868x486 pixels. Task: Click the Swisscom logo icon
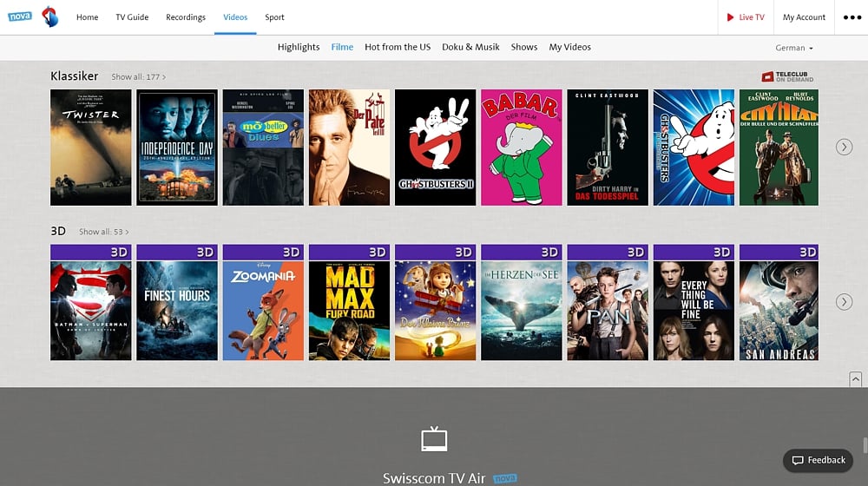[x=49, y=16]
